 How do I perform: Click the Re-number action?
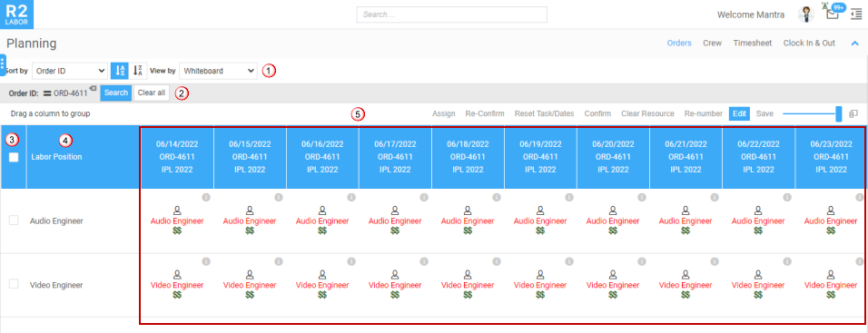(704, 113)
